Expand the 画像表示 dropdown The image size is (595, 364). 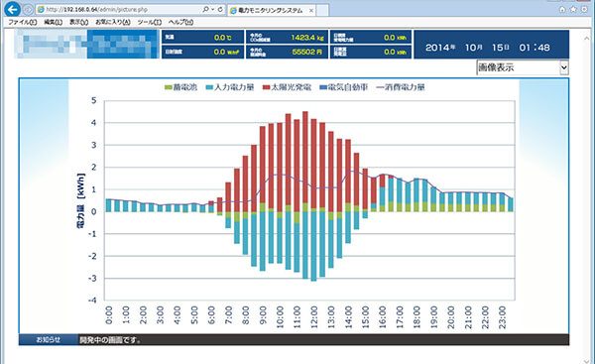523,67
